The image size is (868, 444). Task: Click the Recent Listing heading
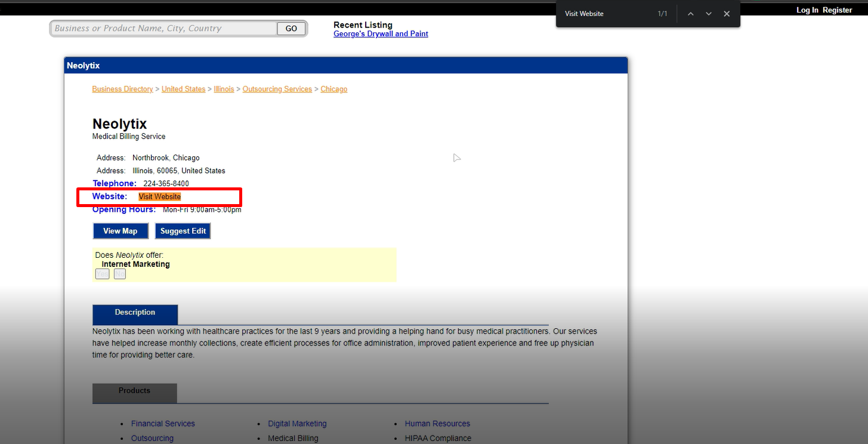pyautogui.click(x=363, y=25)
